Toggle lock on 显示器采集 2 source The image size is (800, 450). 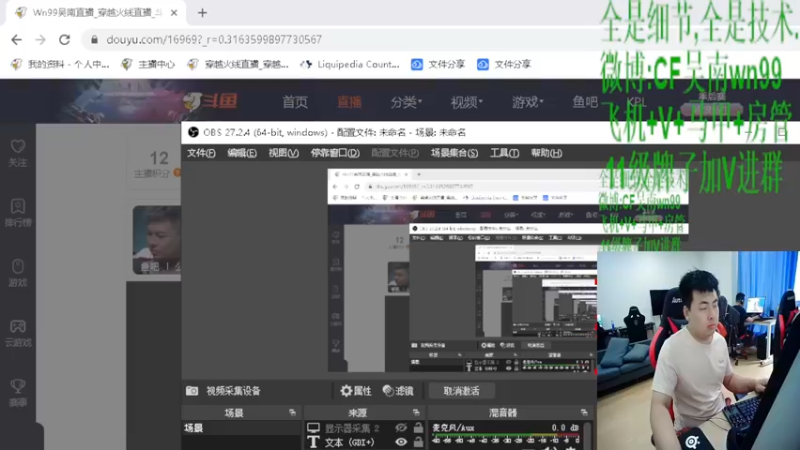pyautogui.click(x=418, y=428)
